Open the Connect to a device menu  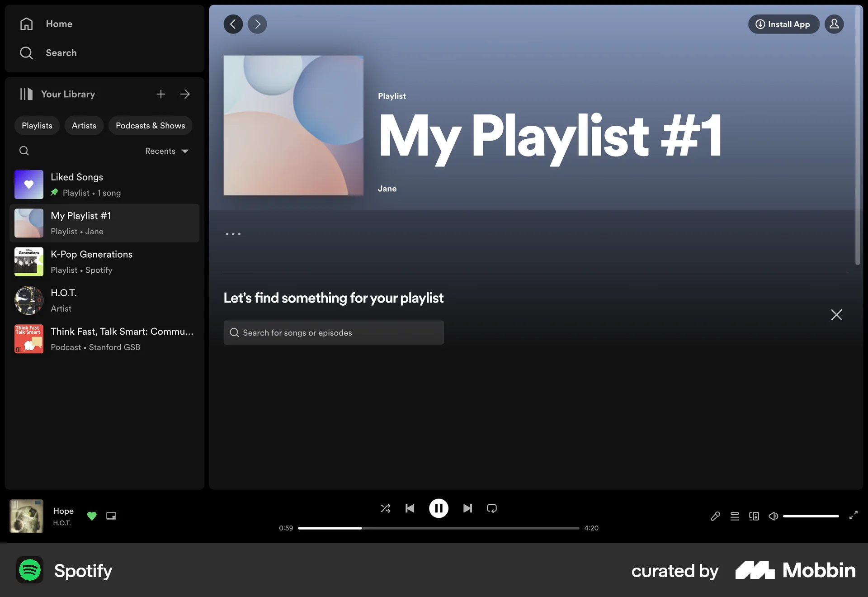(754, 516)
